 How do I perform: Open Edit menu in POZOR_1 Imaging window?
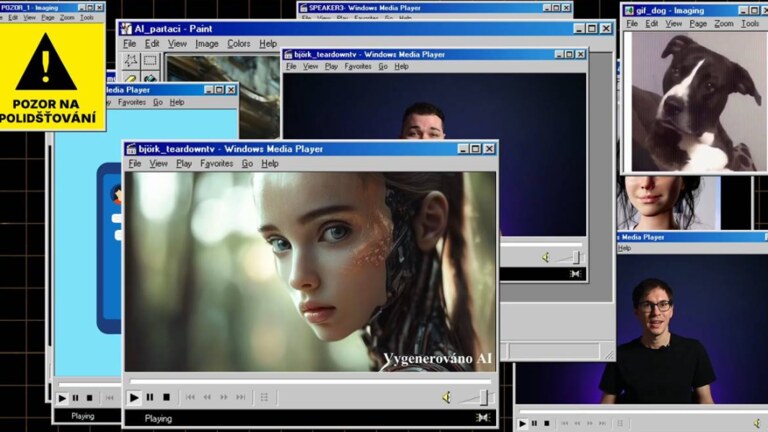coord(13,18)
